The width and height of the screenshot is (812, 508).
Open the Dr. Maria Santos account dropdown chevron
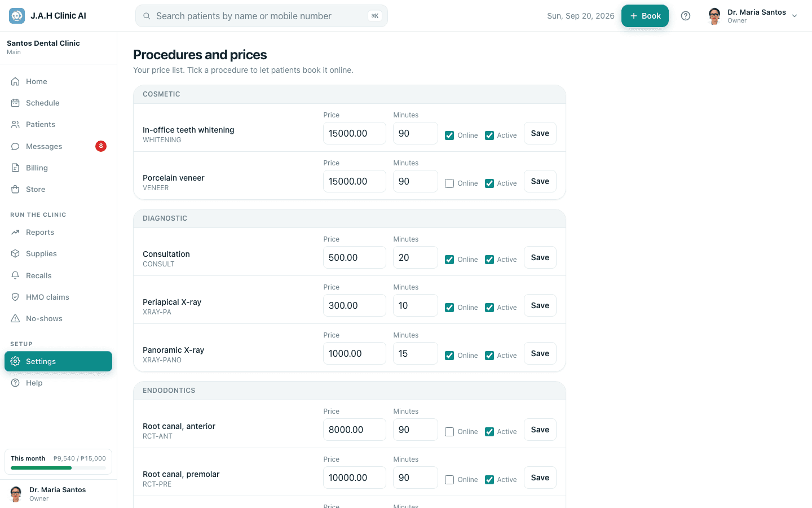tap(795, 16)
